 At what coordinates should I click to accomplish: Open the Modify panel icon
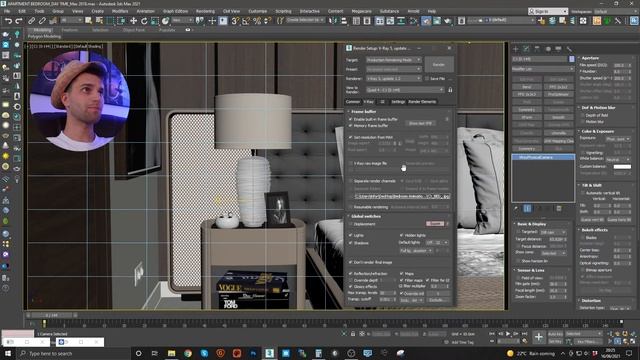click(526, 49)
